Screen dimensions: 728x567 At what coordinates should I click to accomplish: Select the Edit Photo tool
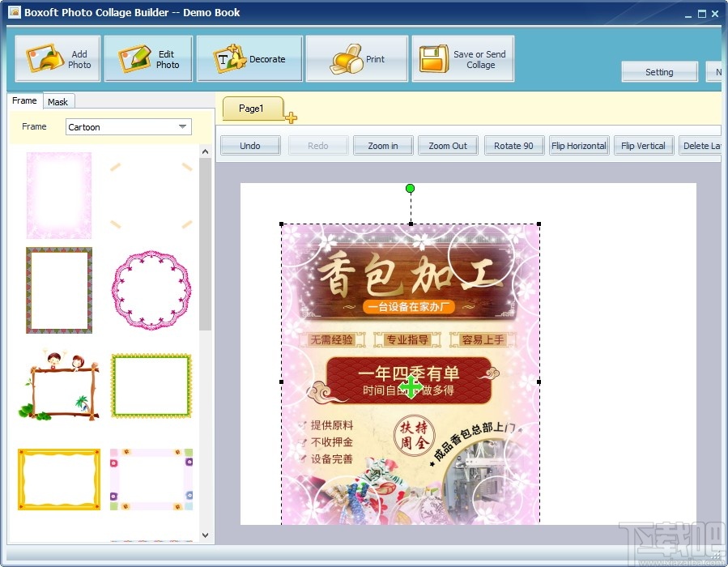pos(147,57)
